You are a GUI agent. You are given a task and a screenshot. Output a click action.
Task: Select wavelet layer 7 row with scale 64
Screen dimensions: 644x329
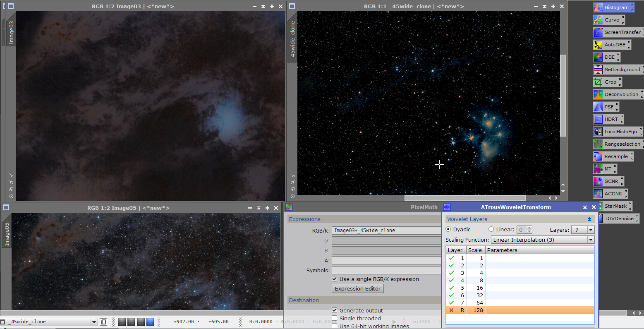[x=520, y=303]
